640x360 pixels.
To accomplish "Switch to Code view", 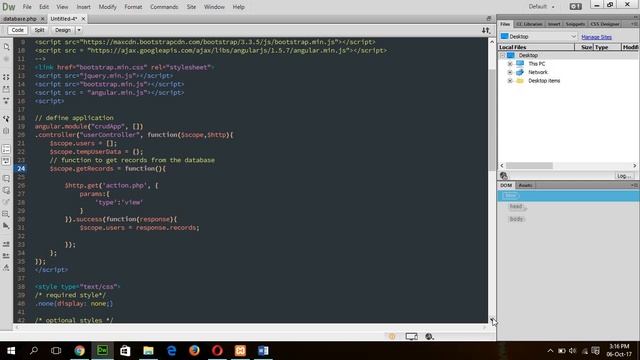I will pyautogui.click(x=18, y=30).
